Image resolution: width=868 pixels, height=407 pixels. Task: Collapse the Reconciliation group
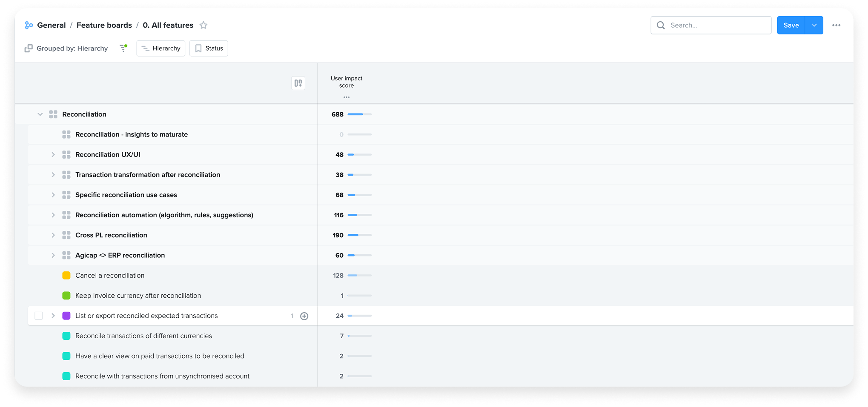[x=40, y=114]
